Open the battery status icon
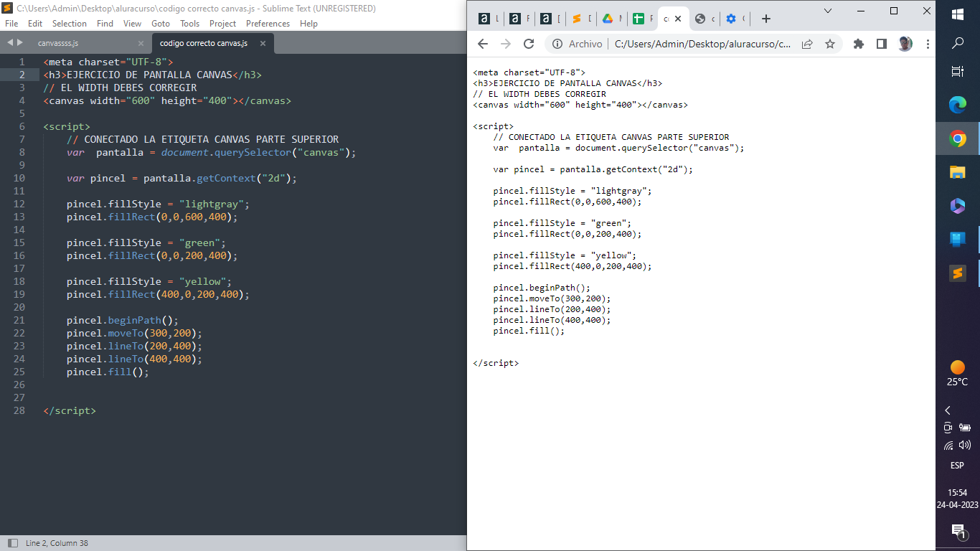Screen dimensions: 980x551 click(x=965, y=428)
